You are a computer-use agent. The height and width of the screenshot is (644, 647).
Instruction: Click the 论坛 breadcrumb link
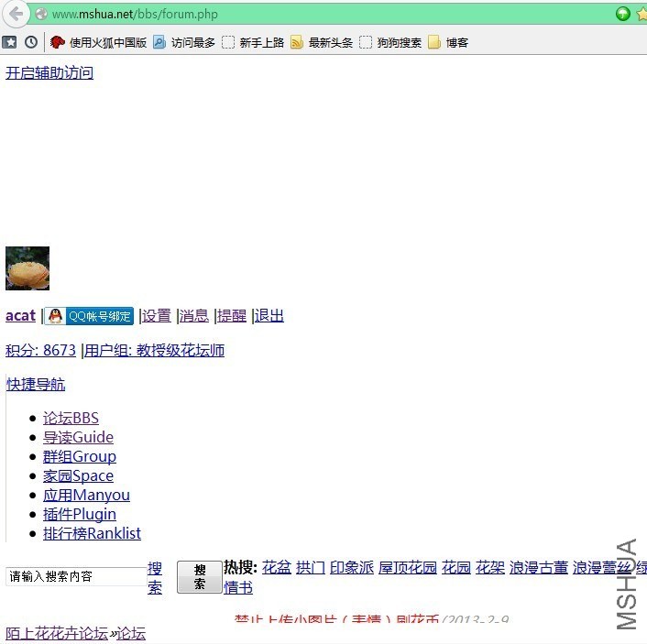131,633
